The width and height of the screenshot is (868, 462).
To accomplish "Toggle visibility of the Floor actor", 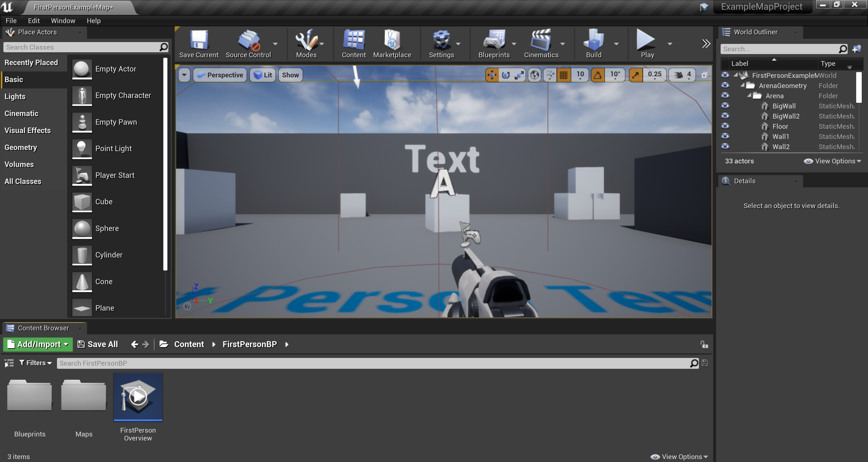I will 725,126.
